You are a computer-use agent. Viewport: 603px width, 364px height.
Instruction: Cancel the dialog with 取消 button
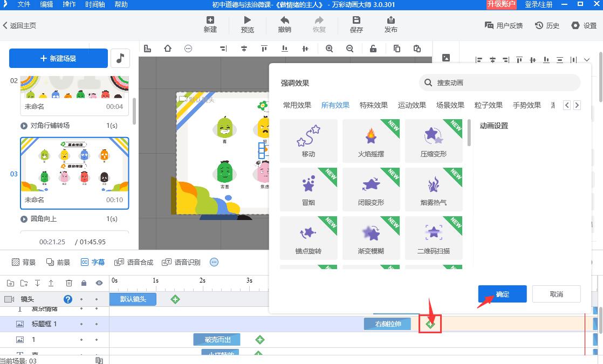(x=556, y=294)
